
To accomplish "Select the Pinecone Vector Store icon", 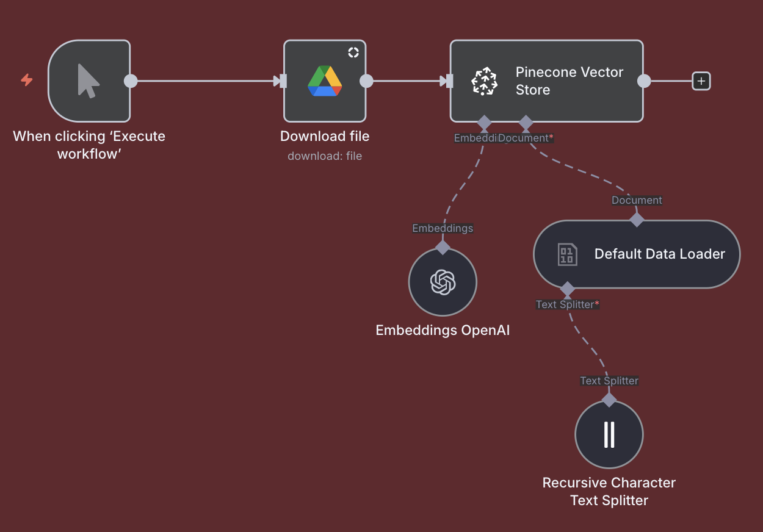I will [484, 82].
